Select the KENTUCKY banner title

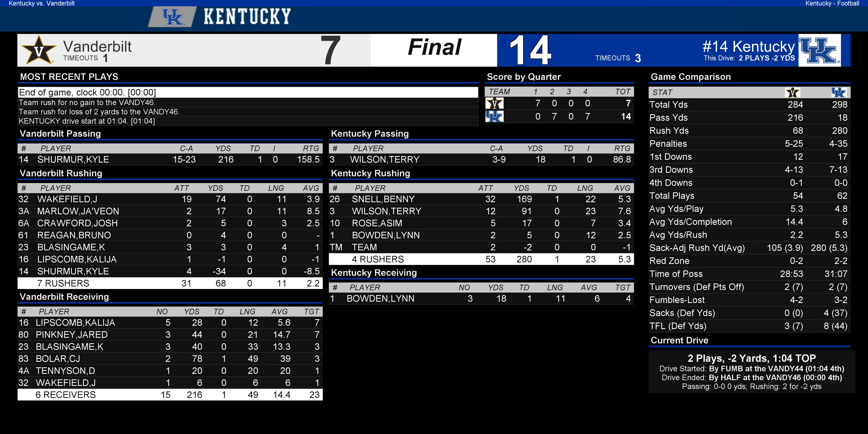click(x=247, y=17)
